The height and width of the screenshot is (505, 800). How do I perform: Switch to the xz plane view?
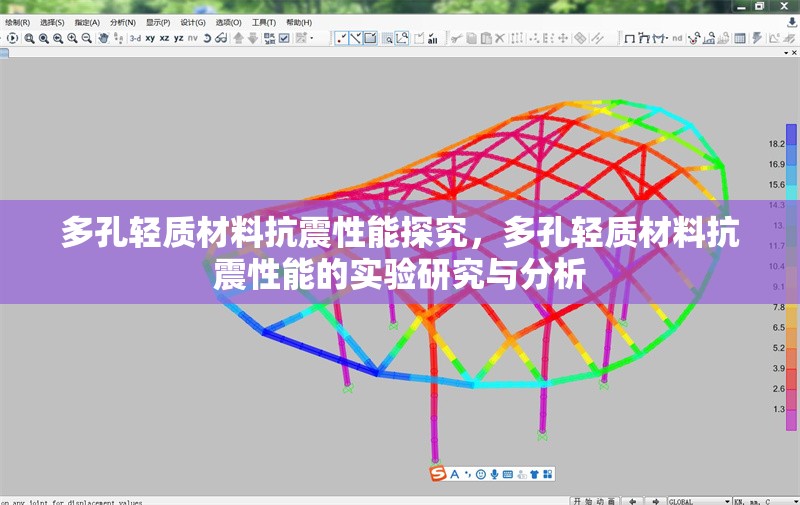pos(164,38)
